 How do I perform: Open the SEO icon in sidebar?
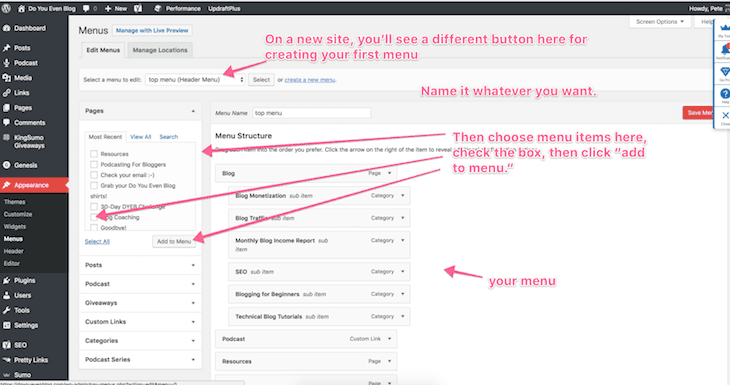pos(7,345)
